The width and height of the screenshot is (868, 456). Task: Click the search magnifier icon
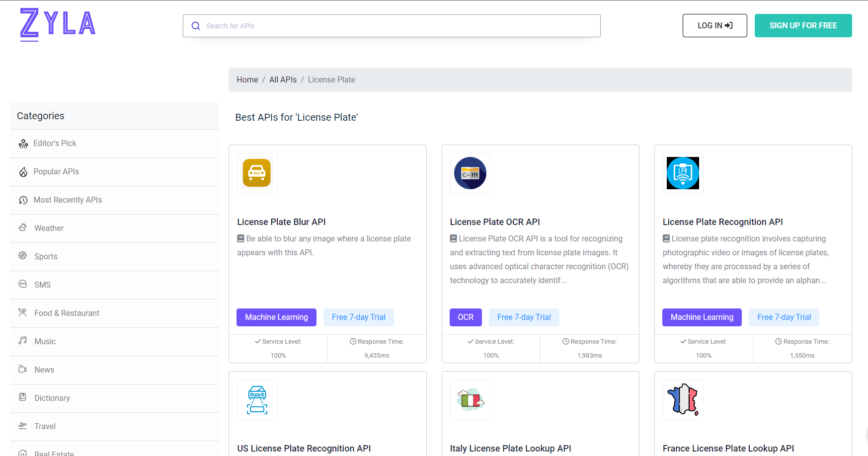coord(196,26)
